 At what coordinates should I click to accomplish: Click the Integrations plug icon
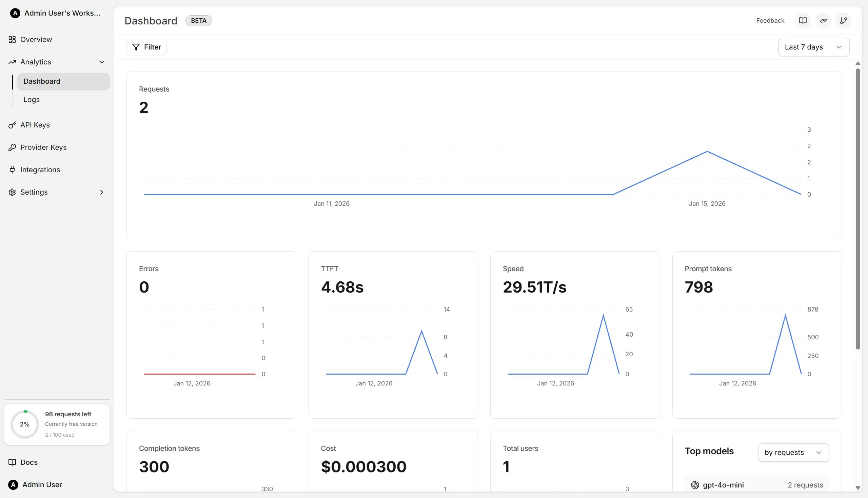tap(12, 170)
